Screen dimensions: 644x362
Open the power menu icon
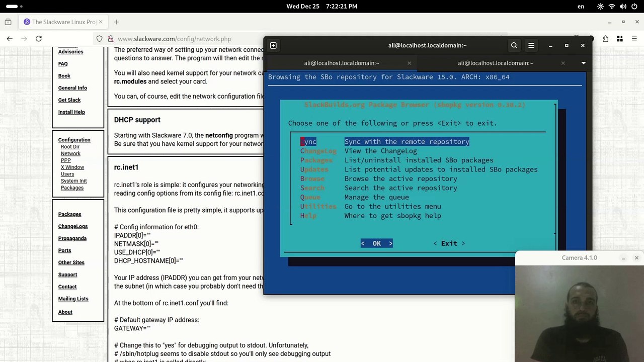[x=634, y=7]
